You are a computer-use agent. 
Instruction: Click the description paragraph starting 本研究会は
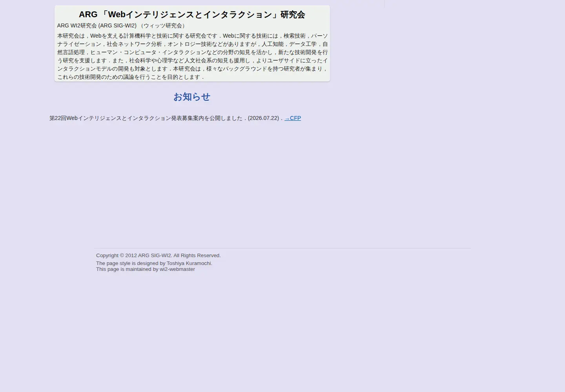click(x=192, y=56)
